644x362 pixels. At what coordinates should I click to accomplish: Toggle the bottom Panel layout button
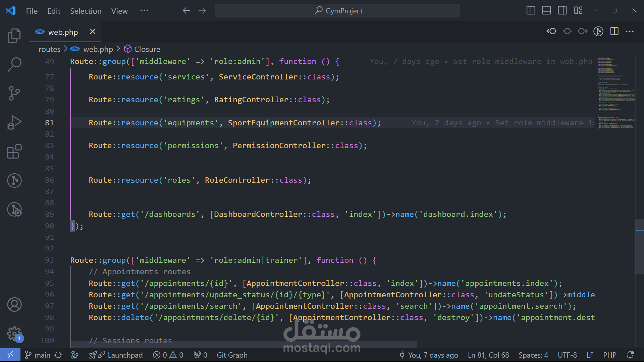546,10
